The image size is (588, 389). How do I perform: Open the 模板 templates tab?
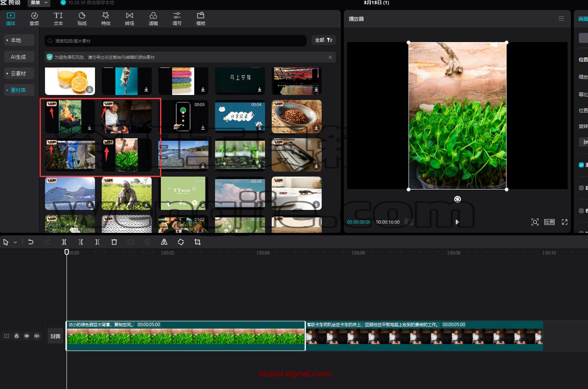point(201,19)
